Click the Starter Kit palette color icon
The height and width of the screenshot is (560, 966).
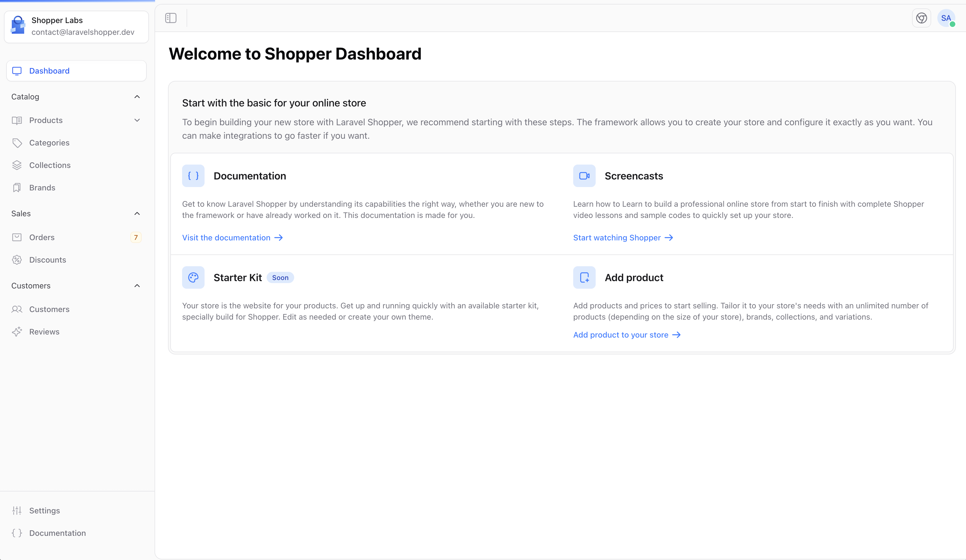click(x=193, y=277)
